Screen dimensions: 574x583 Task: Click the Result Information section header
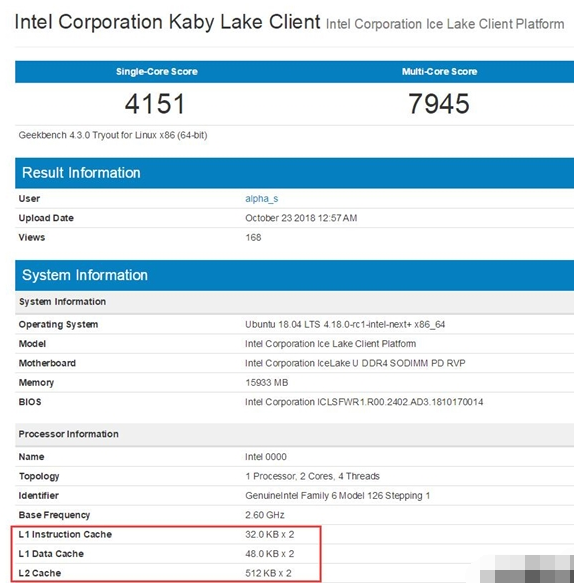(294, 173)
